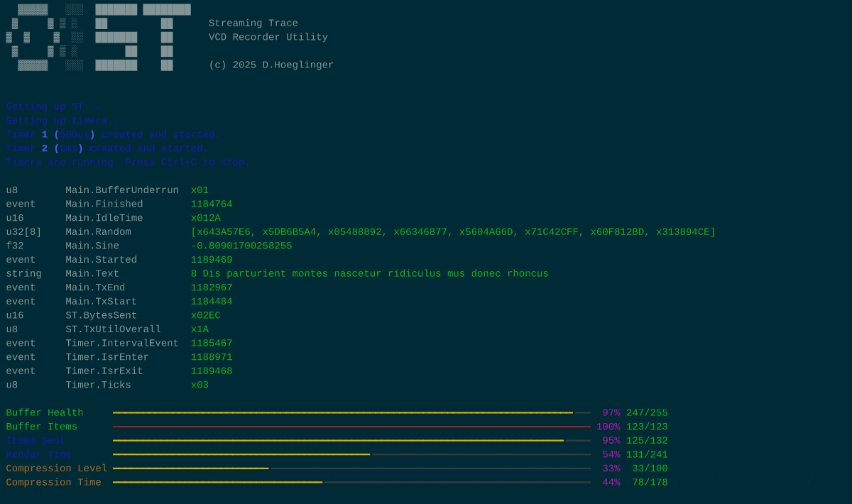Select the Main.Text string value

tap(369, 274)
